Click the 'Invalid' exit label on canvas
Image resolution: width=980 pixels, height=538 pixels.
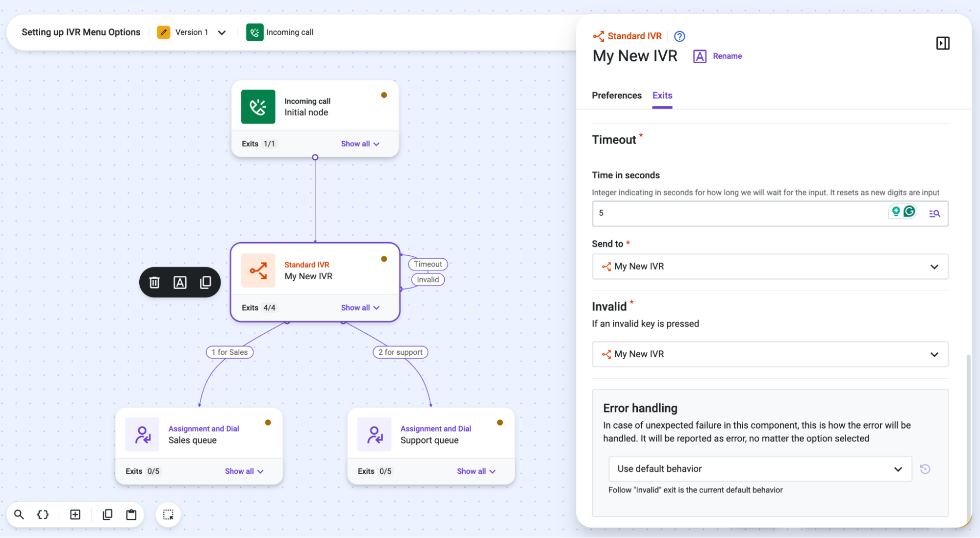(x=427, y=280)
